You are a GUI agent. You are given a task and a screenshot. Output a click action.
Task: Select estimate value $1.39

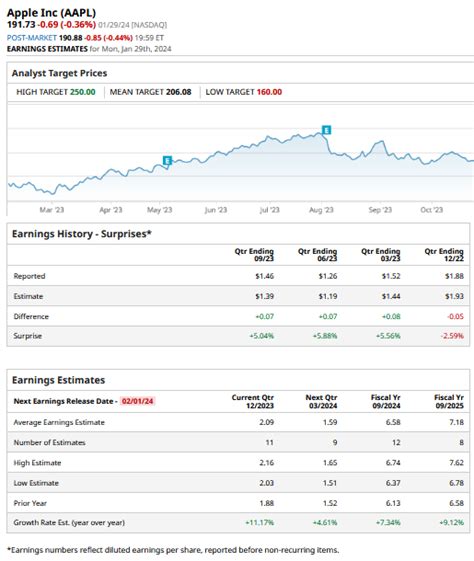click(x=265, y=296)
